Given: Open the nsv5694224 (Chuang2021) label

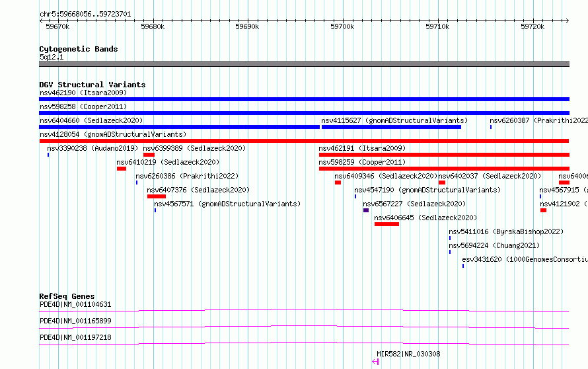Looking at the screenshot, I should [494, 245].
